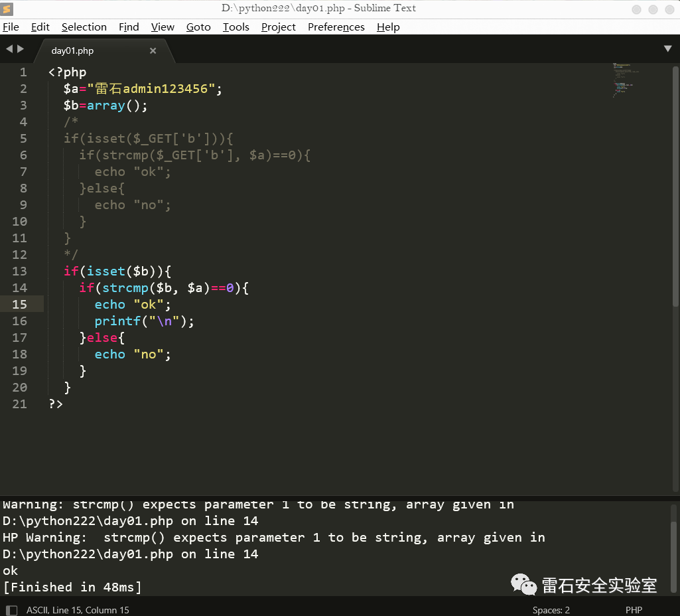Click the editor vertical scrollbar
Image resolution: width=680 pixels, height=616 pixels.
pyautogui.click(x=675, y=199)
